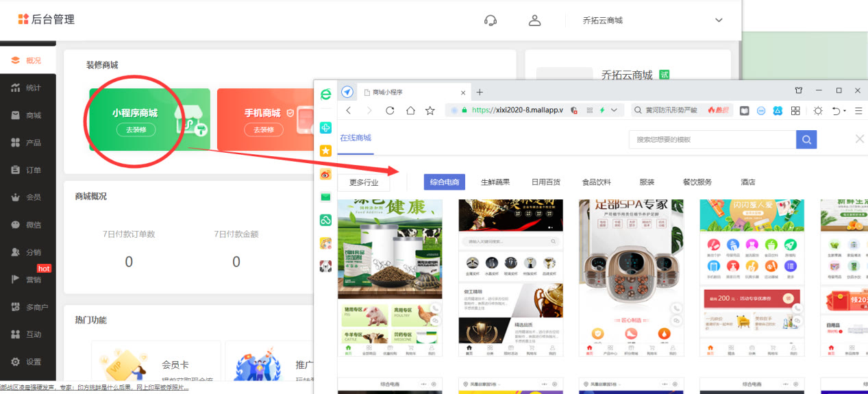Expand the 乔拓云商城 account dropdown
868x394 pixels.
pos(719,21)
